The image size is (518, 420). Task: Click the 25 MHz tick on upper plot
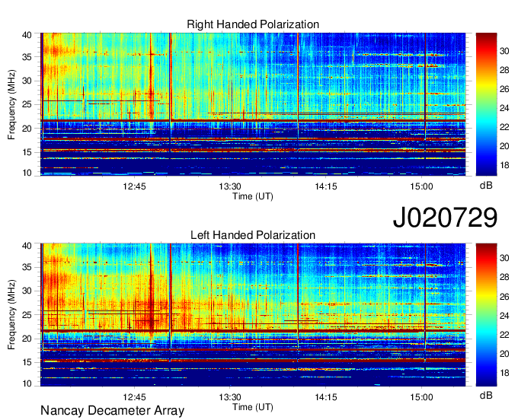27,104
